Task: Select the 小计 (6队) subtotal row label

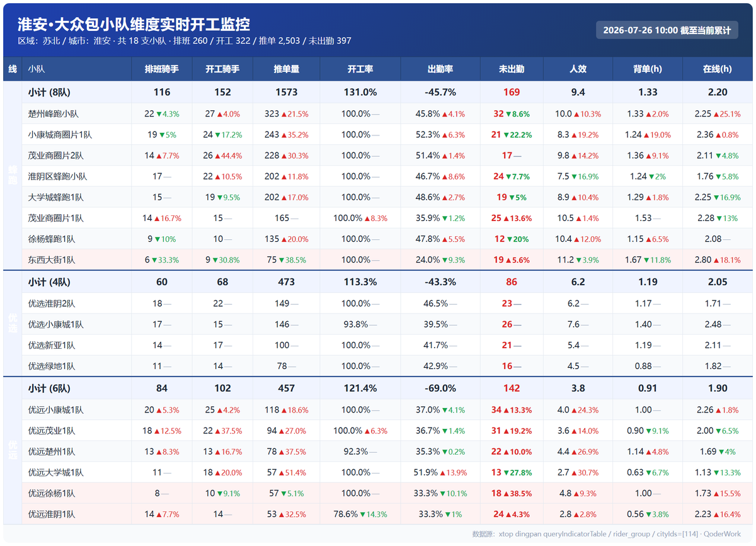Action: [49, 389]
